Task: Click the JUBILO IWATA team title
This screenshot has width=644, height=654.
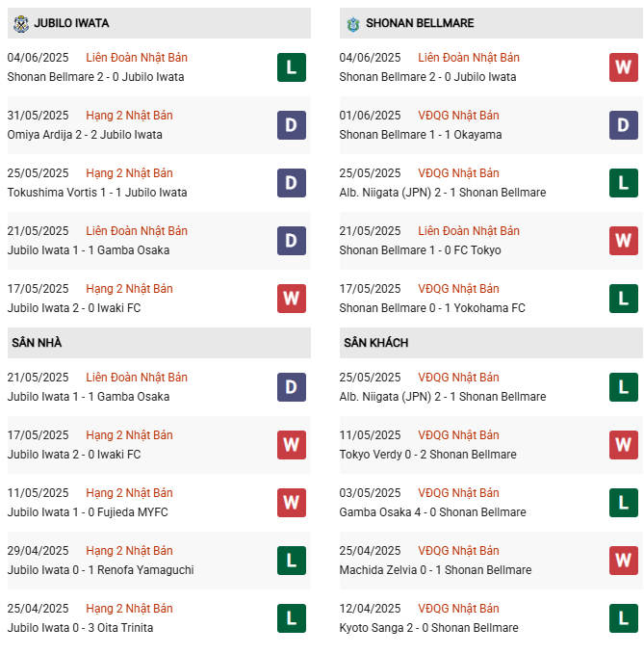Action: coord(71,23)
